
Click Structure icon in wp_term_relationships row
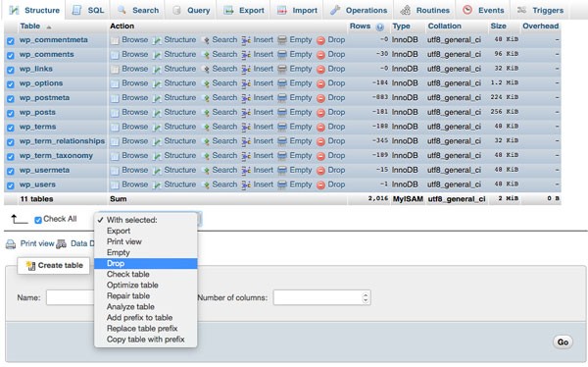[157, 141]
